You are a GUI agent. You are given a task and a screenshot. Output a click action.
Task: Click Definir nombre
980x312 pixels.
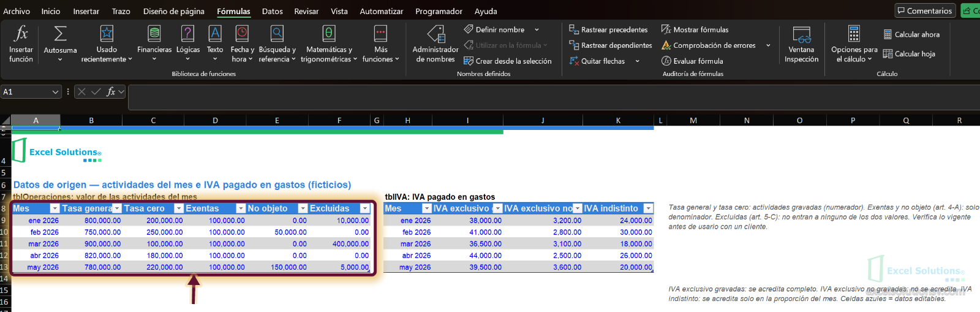494,29
